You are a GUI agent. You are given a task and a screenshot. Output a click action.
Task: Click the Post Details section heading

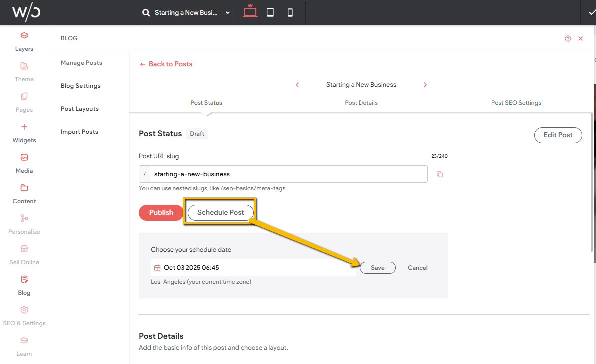tap(161, 336)
